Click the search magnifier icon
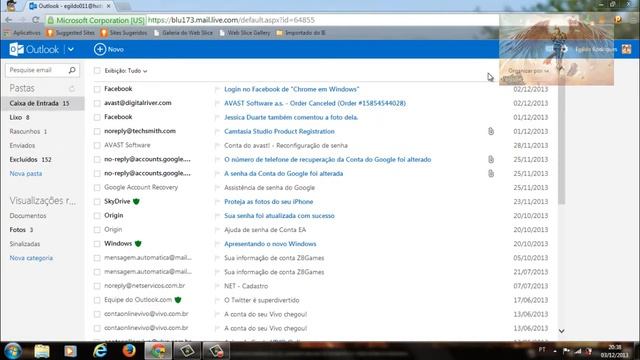 (72, 70)
